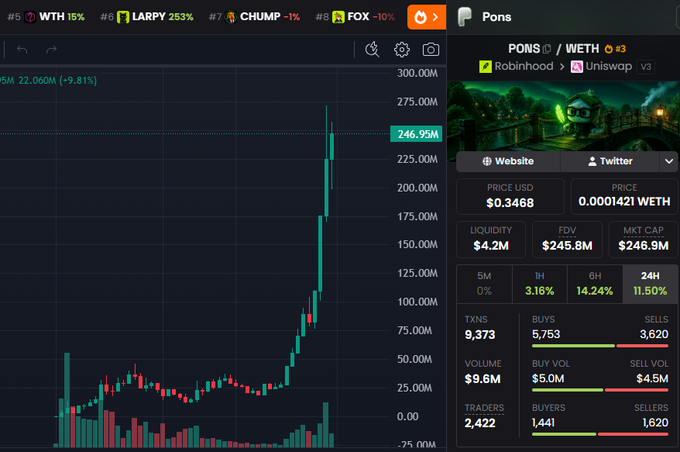Open the Pons banner image

point(563,116)
